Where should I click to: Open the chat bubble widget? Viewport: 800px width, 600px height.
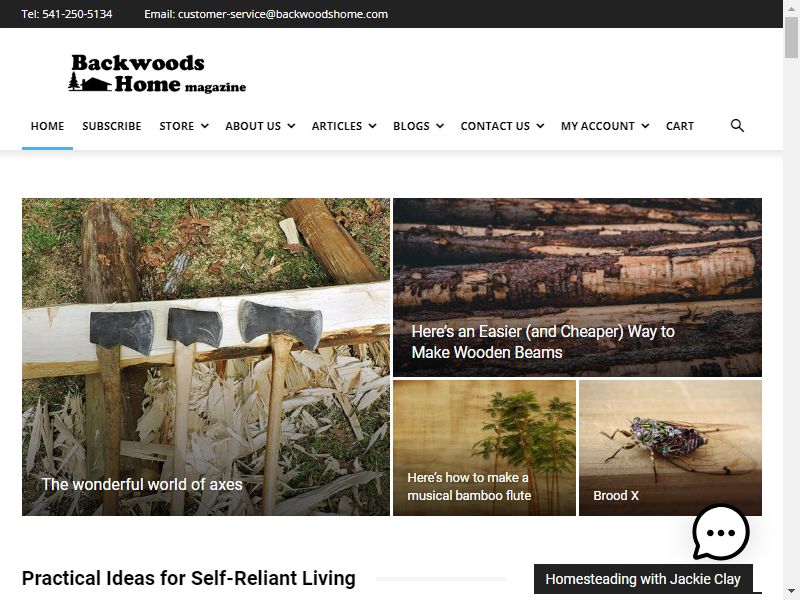pyautogui.click(x=720, y=532)
